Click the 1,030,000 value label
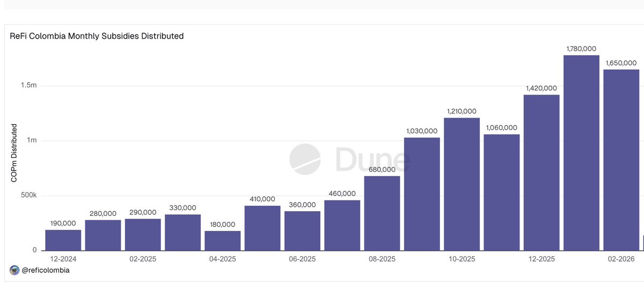644x289 pixels. (x=422, y=131)
